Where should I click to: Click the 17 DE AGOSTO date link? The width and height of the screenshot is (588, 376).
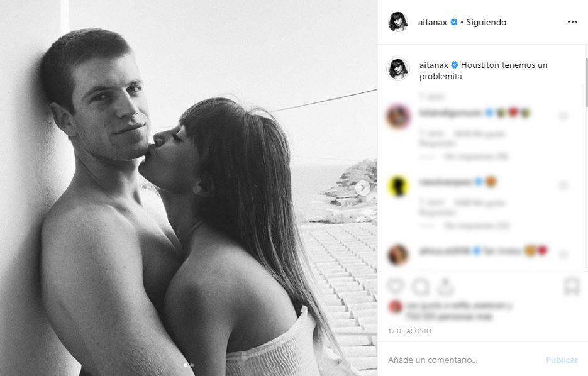(409, 331)
